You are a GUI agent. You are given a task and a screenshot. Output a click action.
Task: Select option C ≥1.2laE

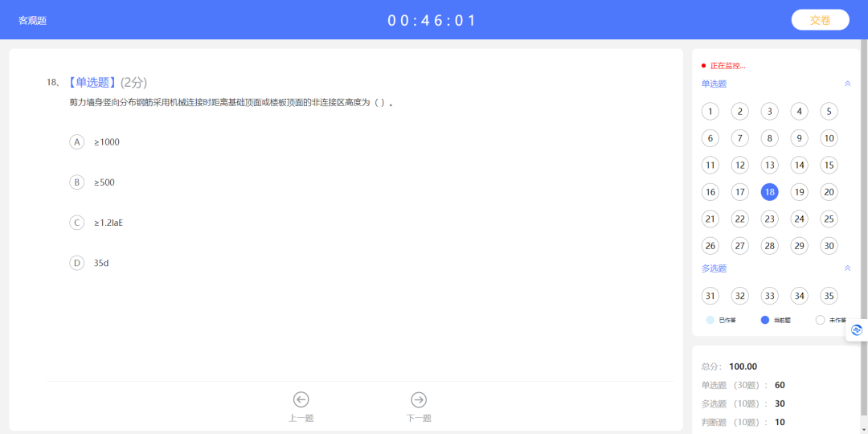pos(96,223)
